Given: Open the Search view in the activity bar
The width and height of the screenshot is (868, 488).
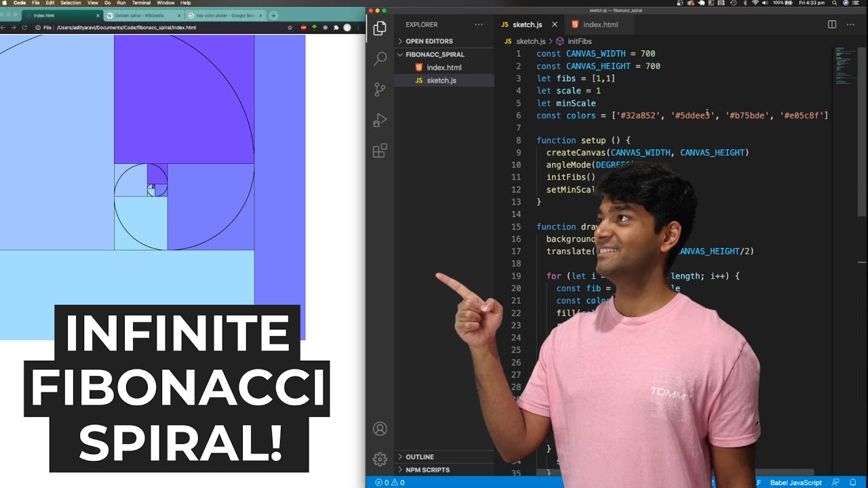Looking at the screenshot, I should click(380, 58).
